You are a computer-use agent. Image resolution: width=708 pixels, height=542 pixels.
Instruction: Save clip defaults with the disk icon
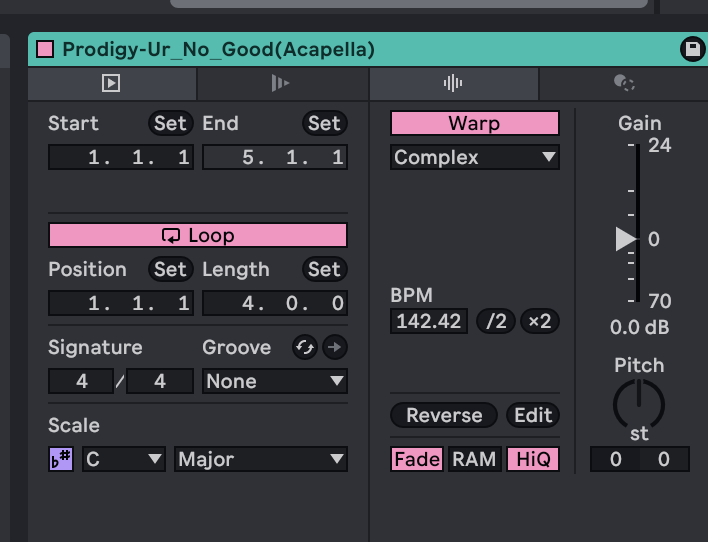click(693, 49)
